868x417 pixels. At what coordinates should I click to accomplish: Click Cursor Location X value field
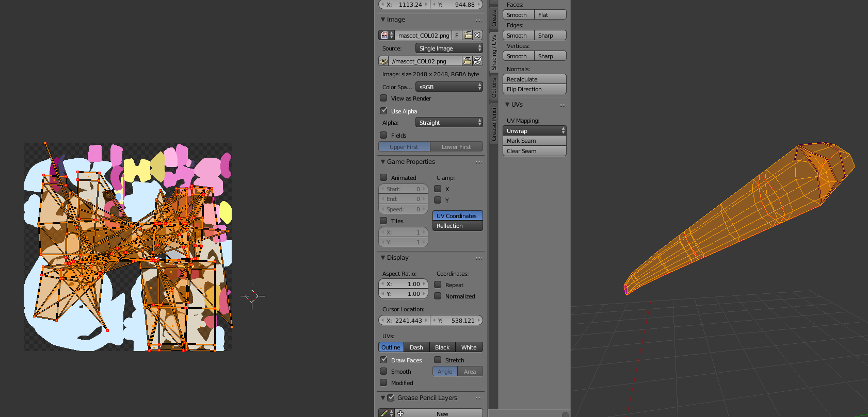pyautogui.click(x=404, y=320)
